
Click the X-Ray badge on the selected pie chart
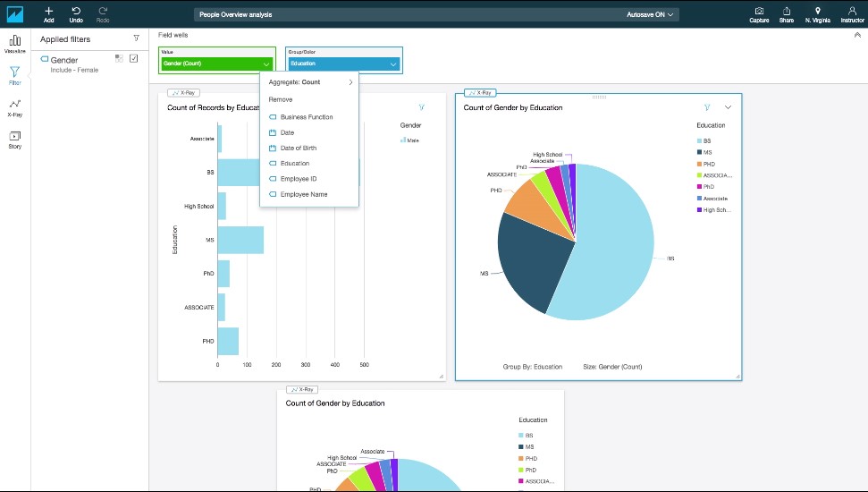(480, 92)
